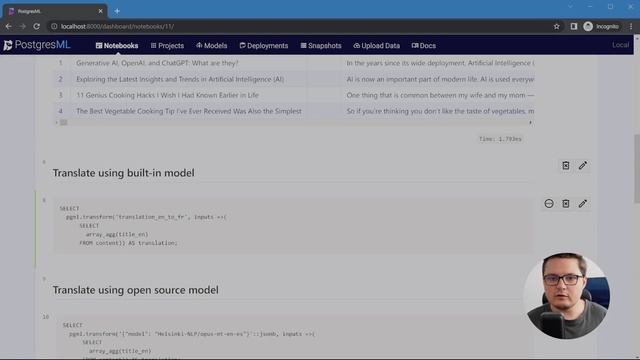Click the 'Time: 1.793ms' result label

tap(500, 139)
